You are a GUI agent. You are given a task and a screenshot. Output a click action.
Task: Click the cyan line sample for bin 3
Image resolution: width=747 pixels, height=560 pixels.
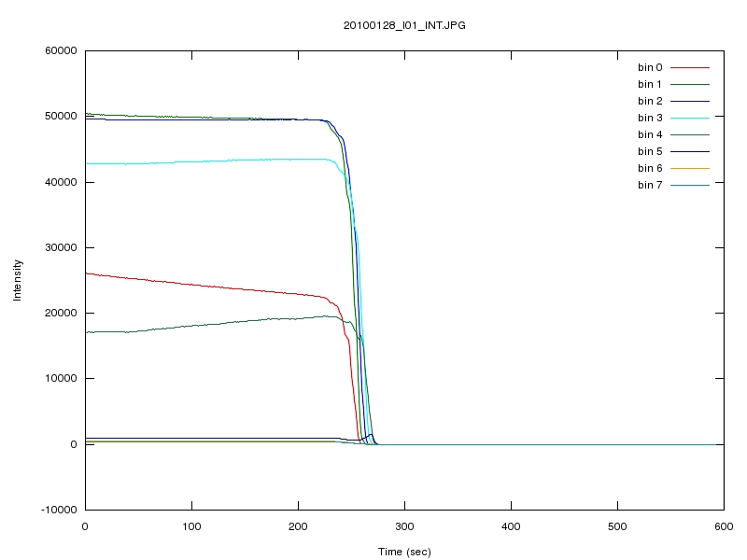[690, 118]
